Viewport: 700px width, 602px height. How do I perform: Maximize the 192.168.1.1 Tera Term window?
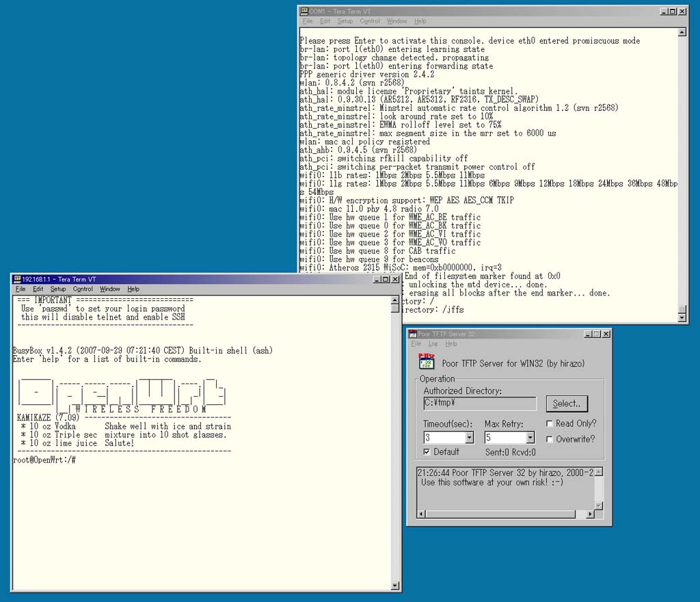coord(386,280)
